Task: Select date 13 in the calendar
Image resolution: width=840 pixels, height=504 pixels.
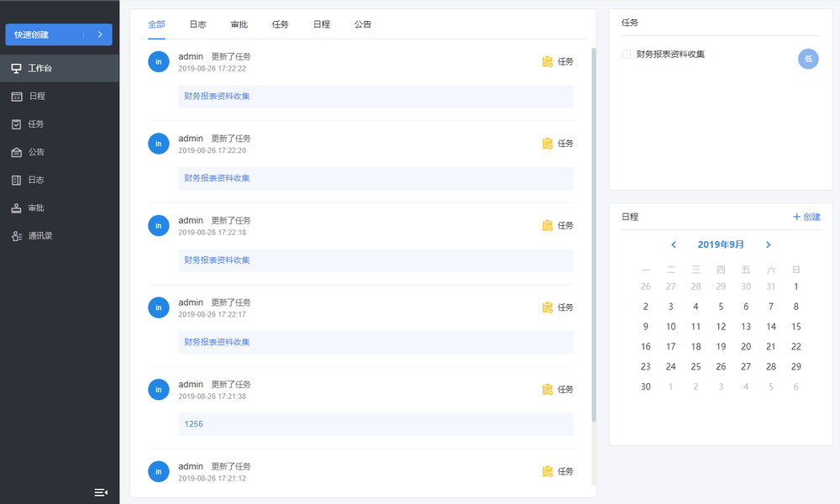Action: (746, 327)
